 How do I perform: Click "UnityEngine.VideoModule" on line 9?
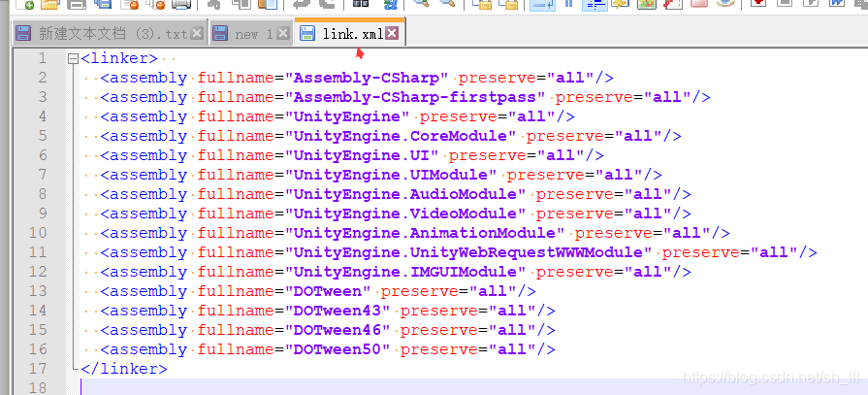[x=404, y=214]
